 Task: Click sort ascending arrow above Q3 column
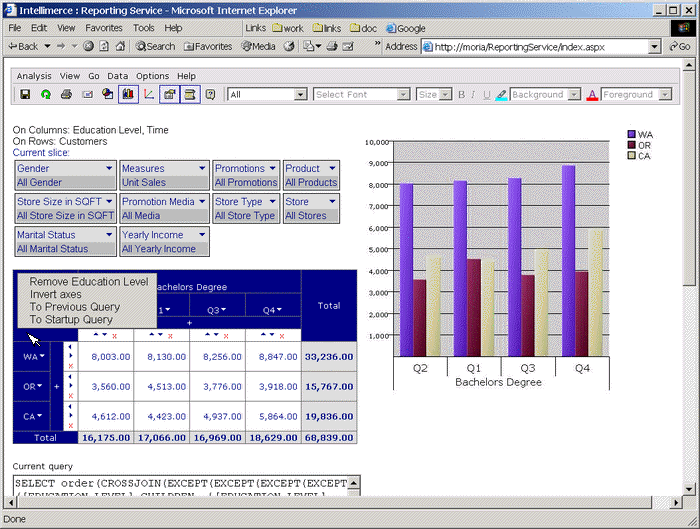tap(207, 334)
